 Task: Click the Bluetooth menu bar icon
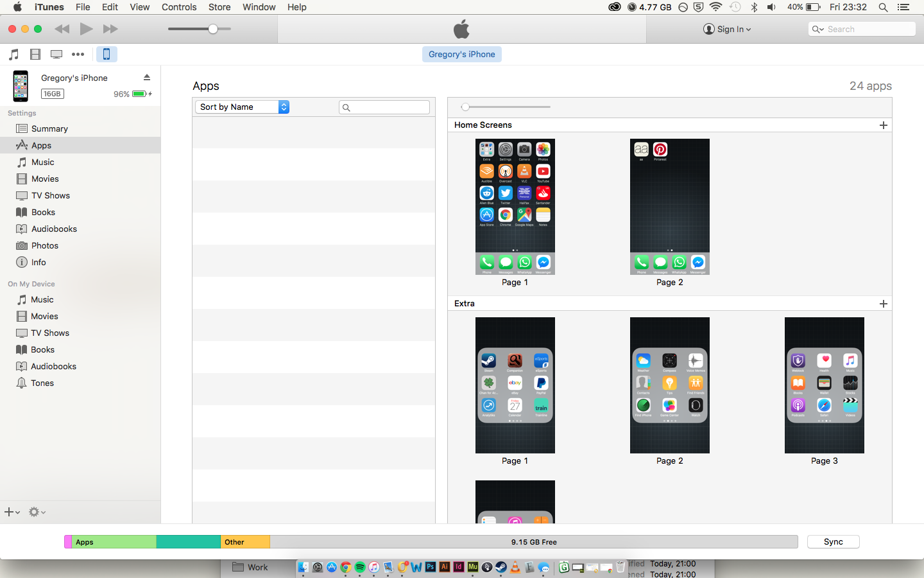754,7
